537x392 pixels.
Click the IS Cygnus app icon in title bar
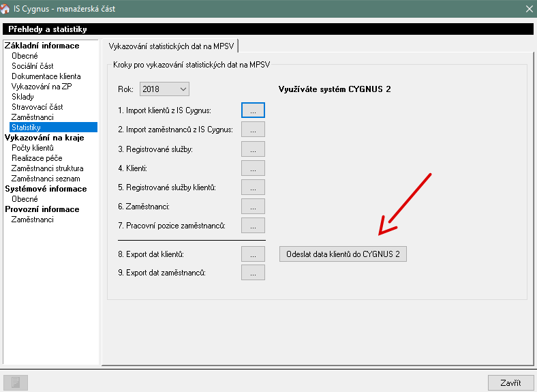click(5, 9)
